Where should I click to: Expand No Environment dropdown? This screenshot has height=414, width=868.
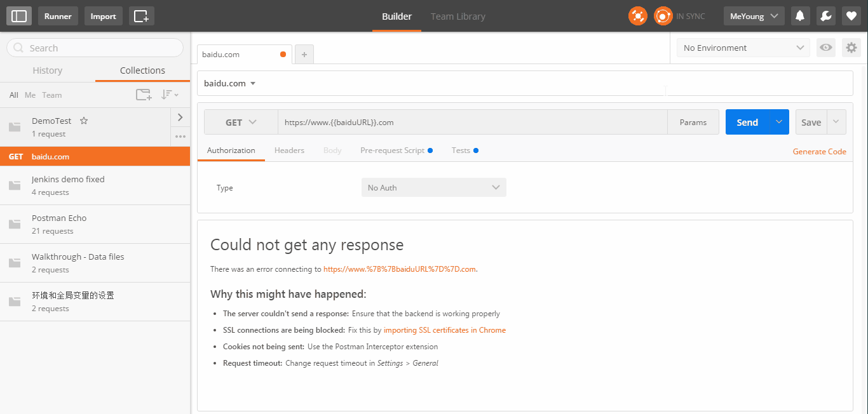(x=743, y=48)
